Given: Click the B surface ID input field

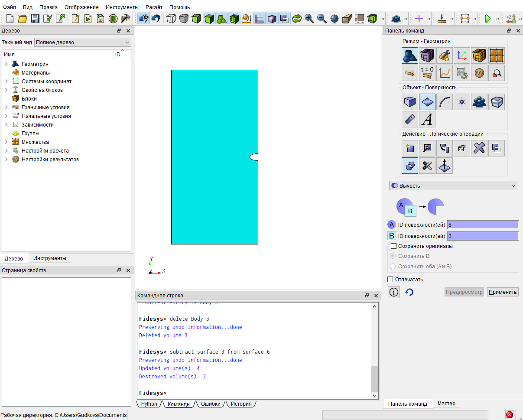Looking at the screenshot, I should coord(483,236).
